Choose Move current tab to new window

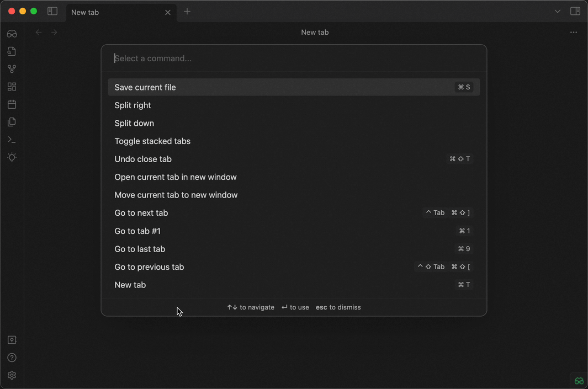tap(294, 195)
